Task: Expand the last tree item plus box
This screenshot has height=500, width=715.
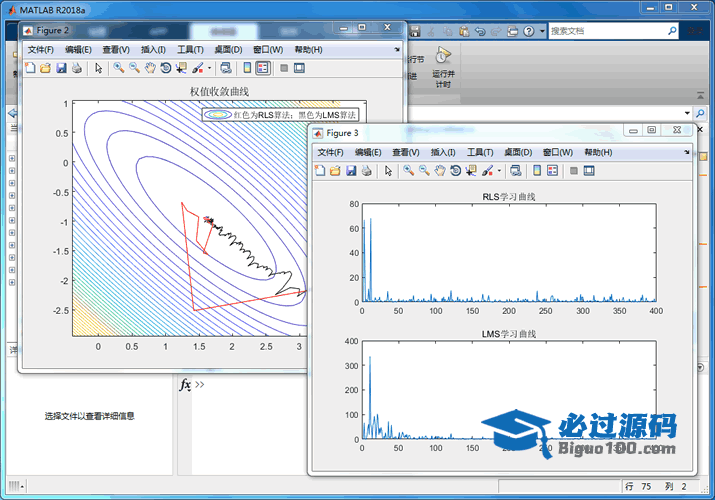Action: (x=12, y=282)
